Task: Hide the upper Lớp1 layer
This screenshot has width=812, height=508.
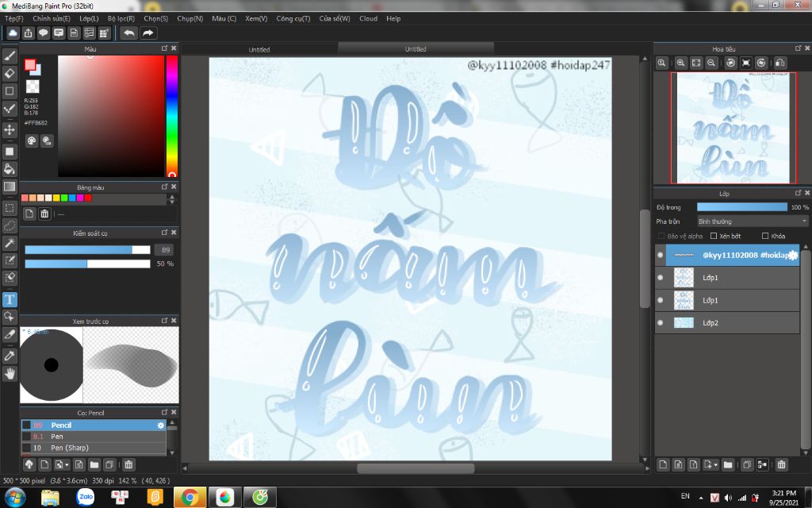Action: [661, 277]
